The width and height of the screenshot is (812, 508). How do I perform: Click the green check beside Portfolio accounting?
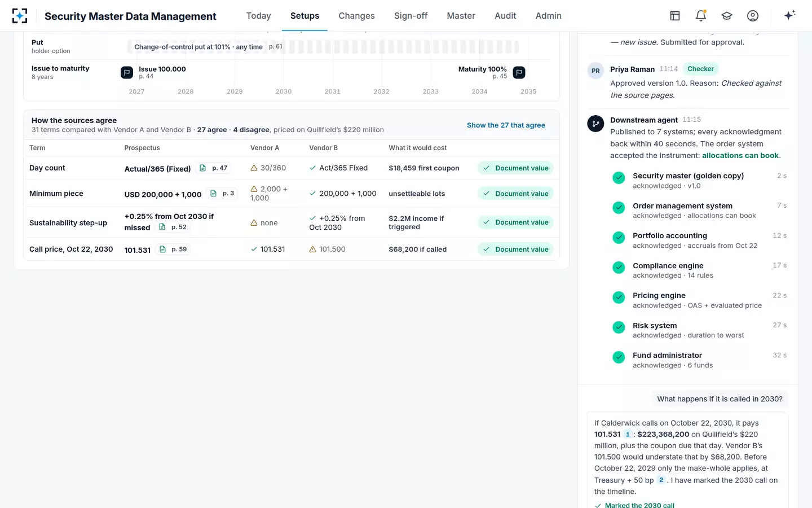(619, 238)
